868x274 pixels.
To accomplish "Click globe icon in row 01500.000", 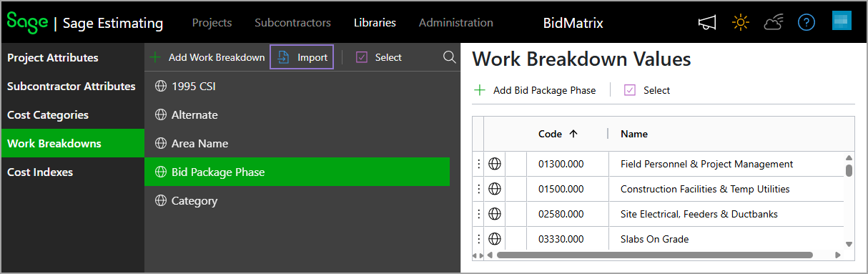I will [x=494, y=189].
